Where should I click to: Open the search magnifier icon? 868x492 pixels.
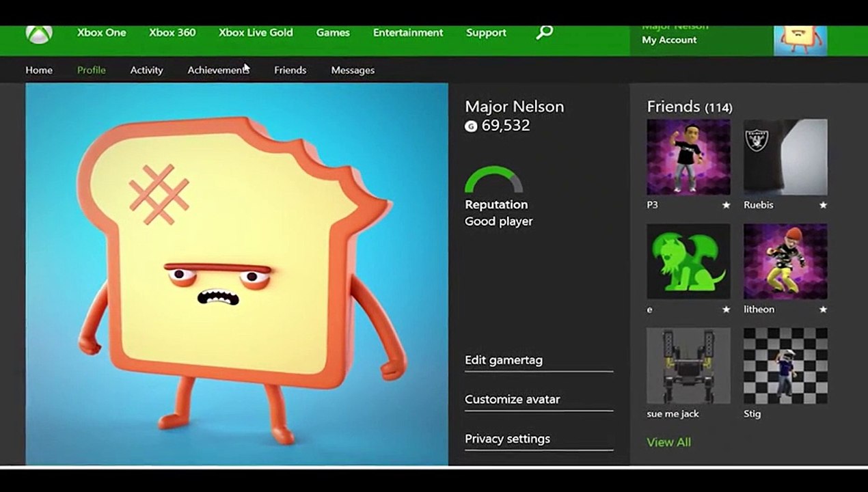pos(544,32)
